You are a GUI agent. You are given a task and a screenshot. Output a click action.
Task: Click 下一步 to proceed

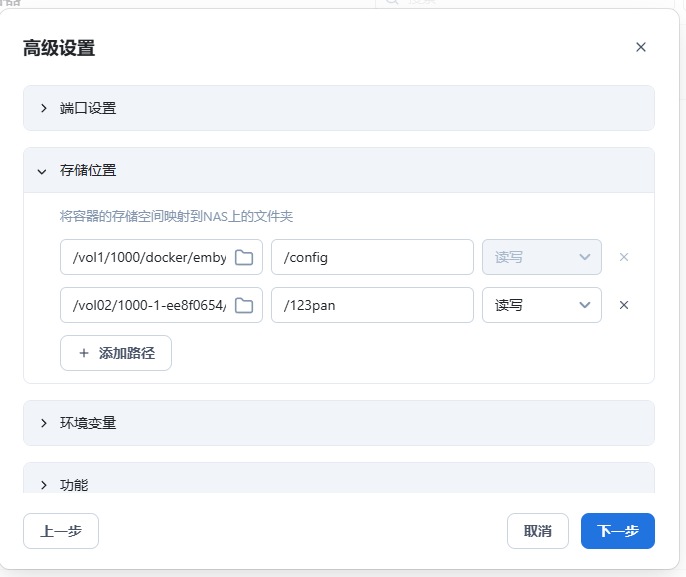pos(617,531)
